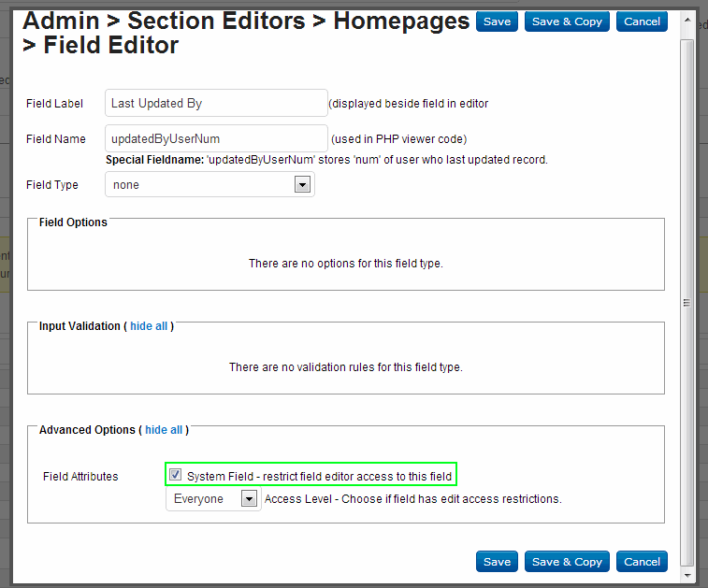This screenshot has height=588, width=708.
Task: Click the top Save button
Action: [x=497, y=22]
